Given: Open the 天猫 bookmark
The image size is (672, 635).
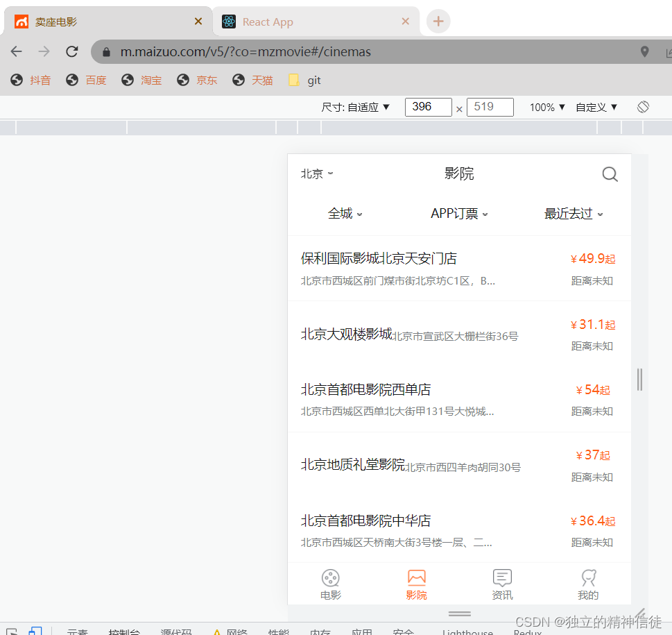Looking at the screenshot, I should [x=252, y=81].
